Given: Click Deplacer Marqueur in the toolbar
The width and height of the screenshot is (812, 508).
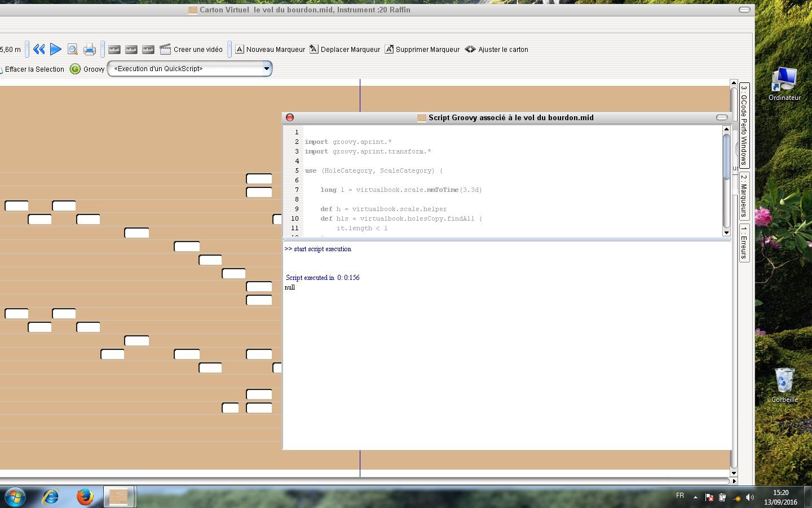Looking at the screenshot, I should [345, 50].
